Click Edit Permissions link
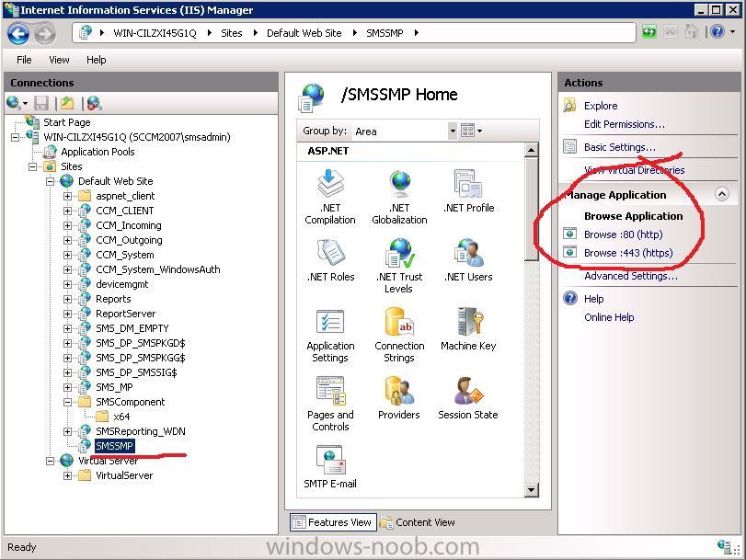Viewport: 746px width, 560px height. coord(625,124)
